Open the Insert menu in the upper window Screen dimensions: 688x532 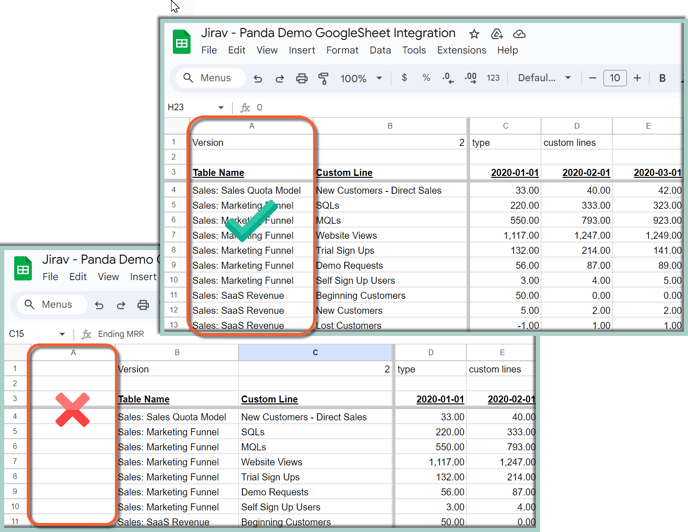[x=302, y=50]
